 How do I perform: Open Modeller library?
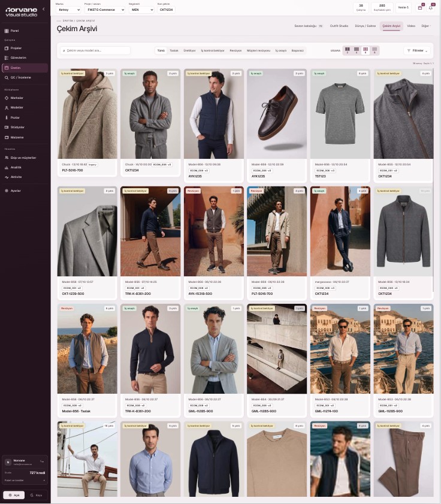click(25, 108)
